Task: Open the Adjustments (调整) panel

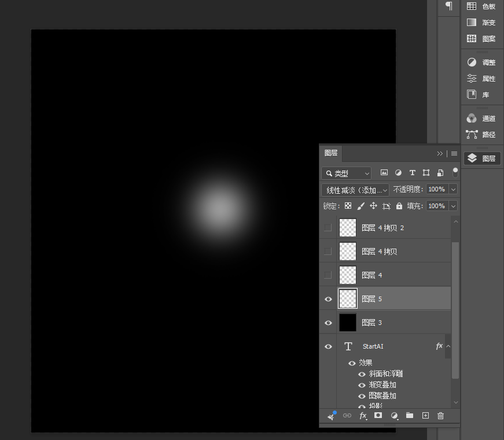Action: 481,62
